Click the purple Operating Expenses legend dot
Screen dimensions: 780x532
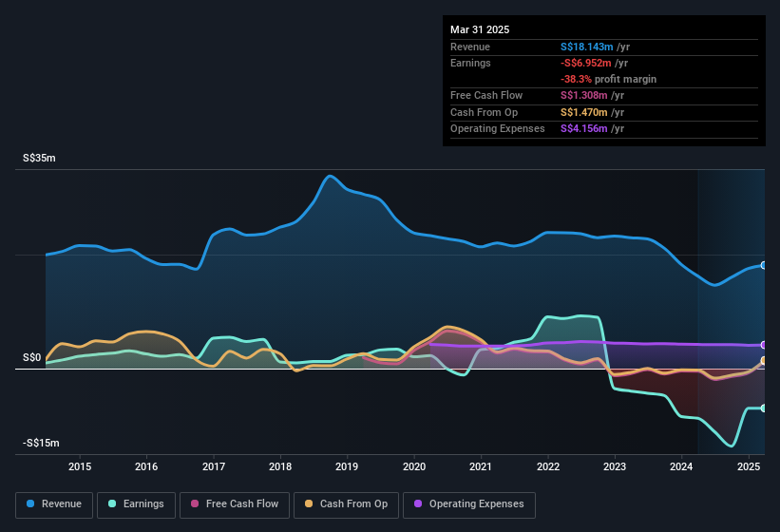(418, 503)
